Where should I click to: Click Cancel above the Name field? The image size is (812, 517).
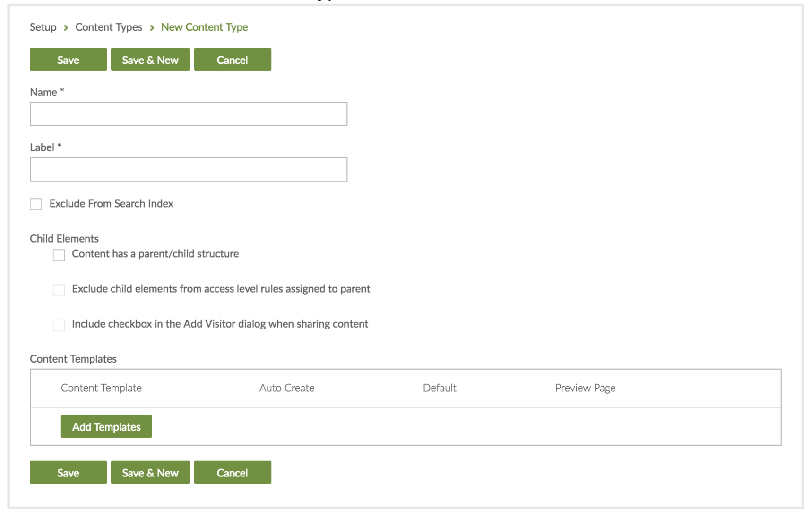[233, 60]
